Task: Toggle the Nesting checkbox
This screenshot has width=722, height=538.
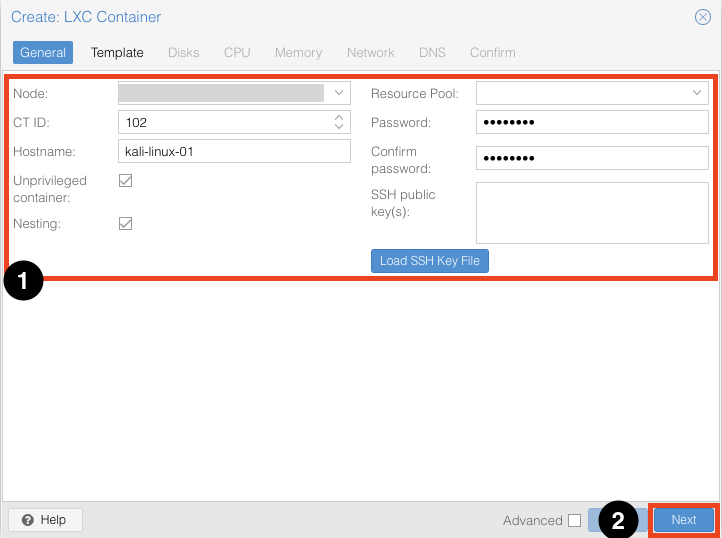Action: [x=125, y=223]
